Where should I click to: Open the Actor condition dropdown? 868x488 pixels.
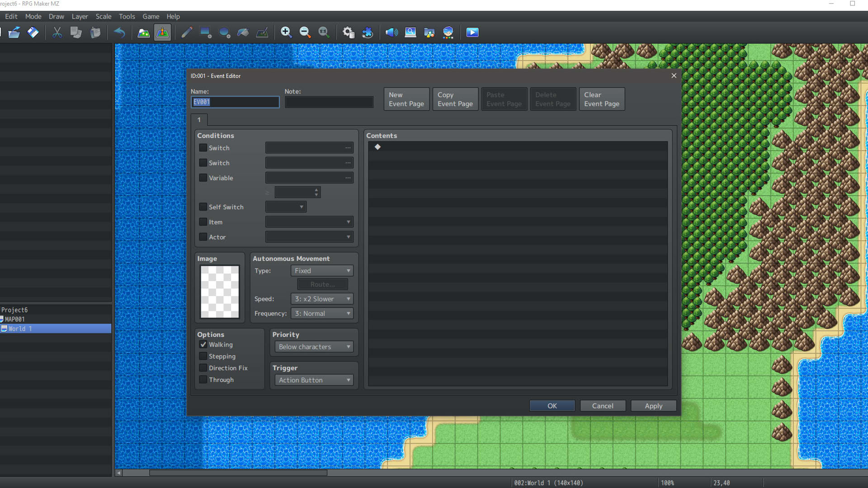[309, 237]
